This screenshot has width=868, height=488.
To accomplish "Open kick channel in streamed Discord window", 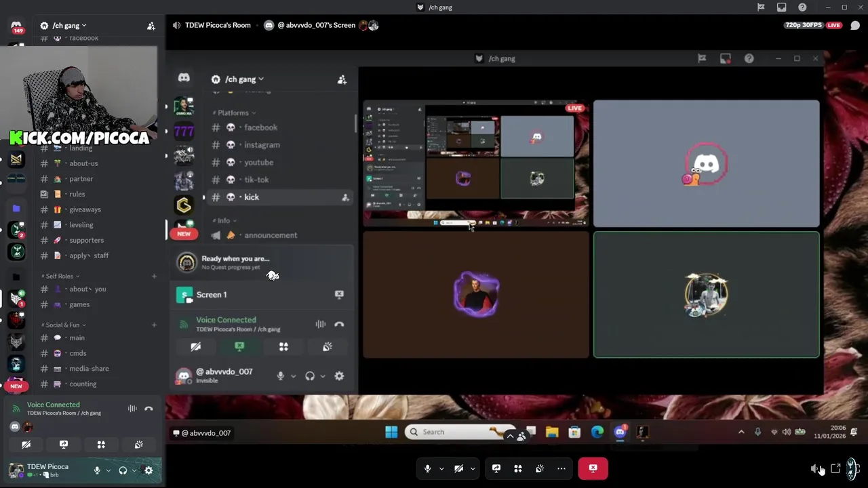I will point(252,197).
